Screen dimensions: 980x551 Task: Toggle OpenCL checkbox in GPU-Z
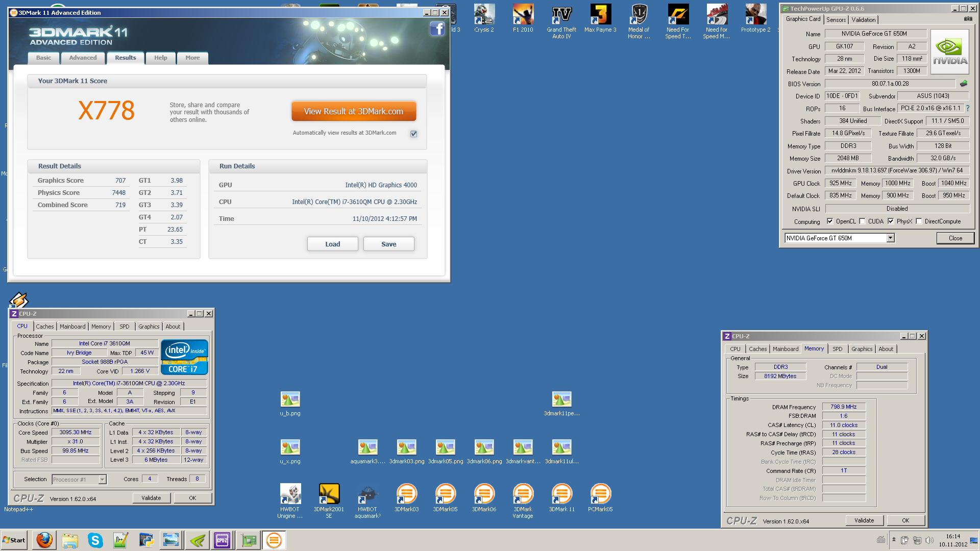point(830,221)
